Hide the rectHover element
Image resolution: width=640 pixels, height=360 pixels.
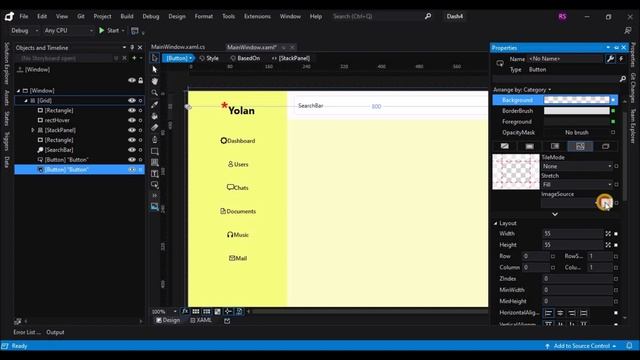coord(131,120)
